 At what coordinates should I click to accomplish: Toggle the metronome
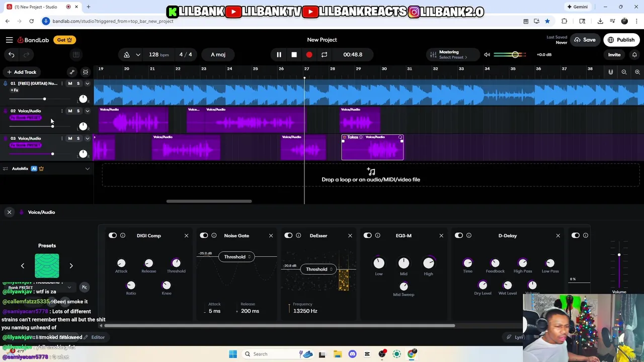coord(127,54)
